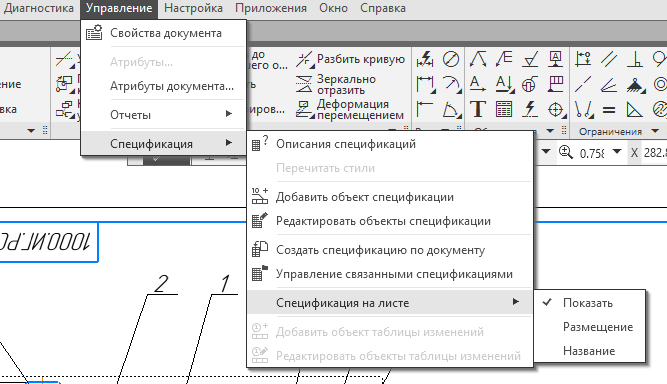Click the zoom magnifier icon
This screenshot has width=667, height=384.
coord(565,152)
